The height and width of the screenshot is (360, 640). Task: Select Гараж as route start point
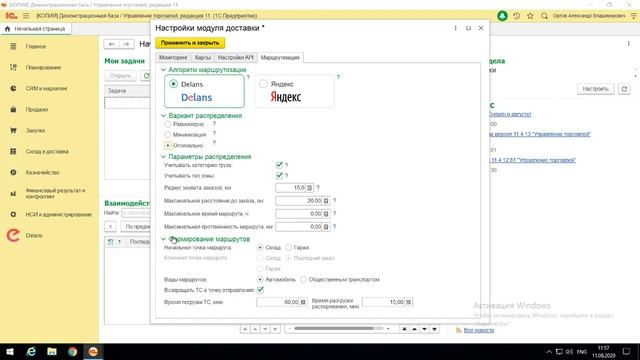tap(289, 247)
